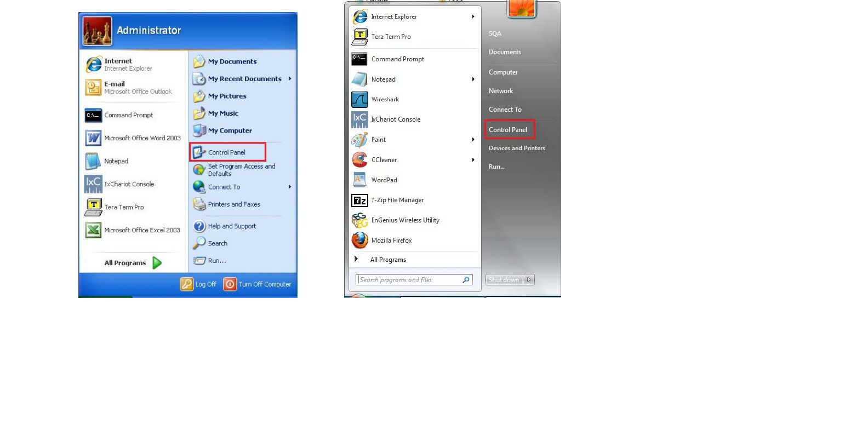Click the Windows 7 user account flower picture
Image resolution: width=868 pixels, height=441 pixels.
pyautogui.click(x=522, y=8)
